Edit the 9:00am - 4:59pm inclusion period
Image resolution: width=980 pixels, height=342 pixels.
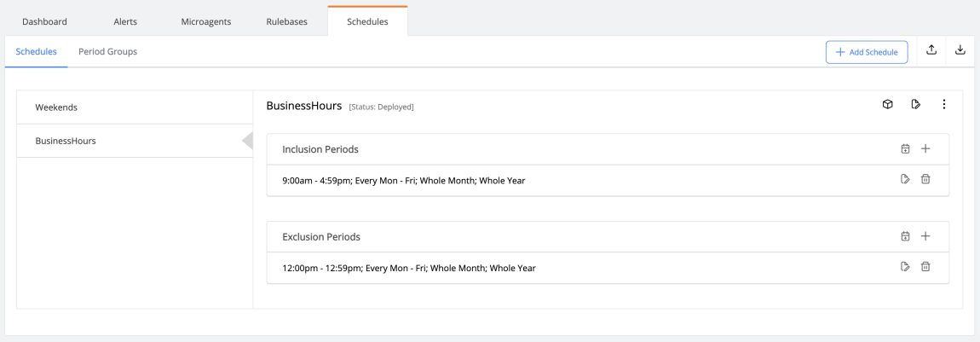(x=905, y=179)
